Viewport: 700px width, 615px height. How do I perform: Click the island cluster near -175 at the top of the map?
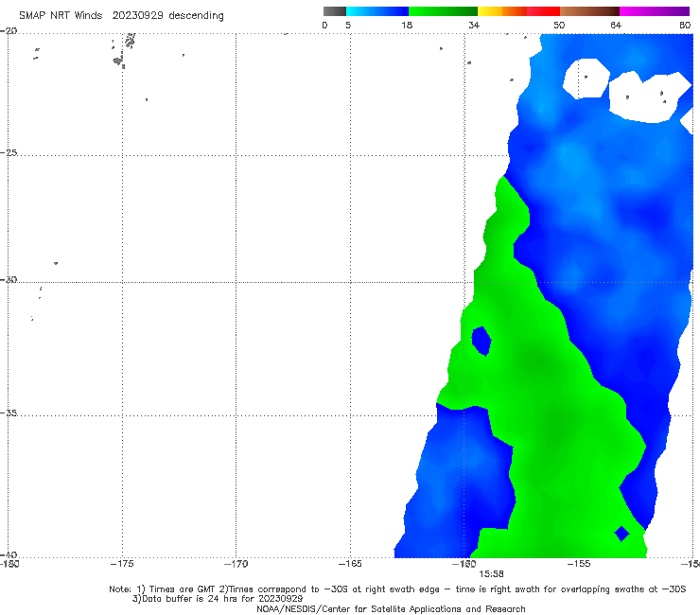(x=123, y=50)
